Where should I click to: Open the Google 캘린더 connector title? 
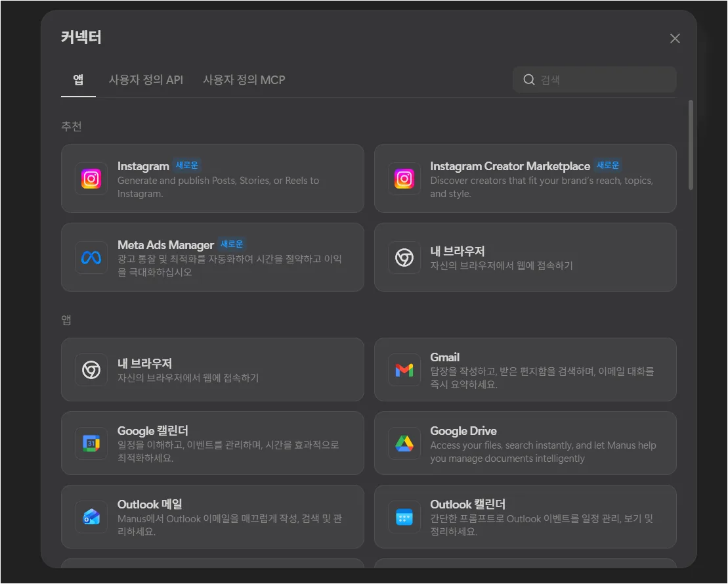click(153, 431)
